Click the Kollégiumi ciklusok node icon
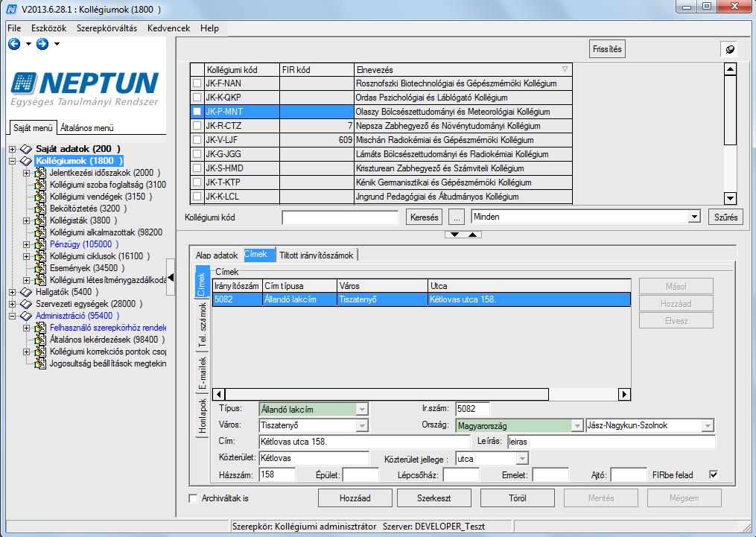 click(40, 256)
